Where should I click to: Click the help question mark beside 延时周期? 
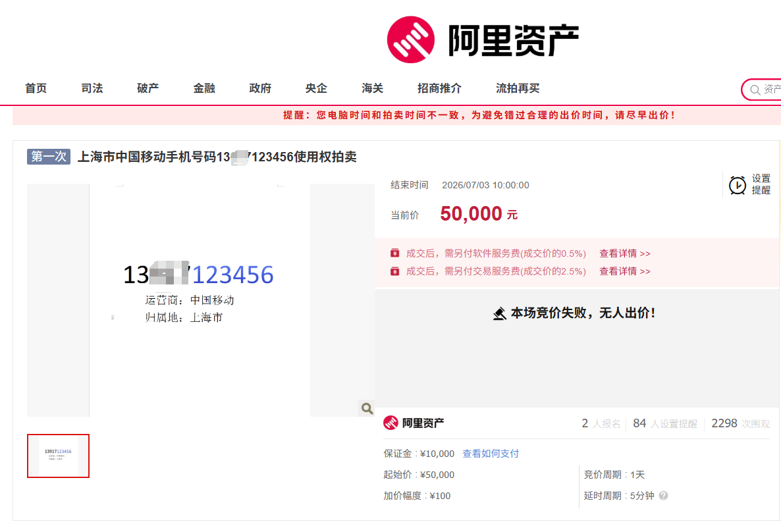click(663, 496)
